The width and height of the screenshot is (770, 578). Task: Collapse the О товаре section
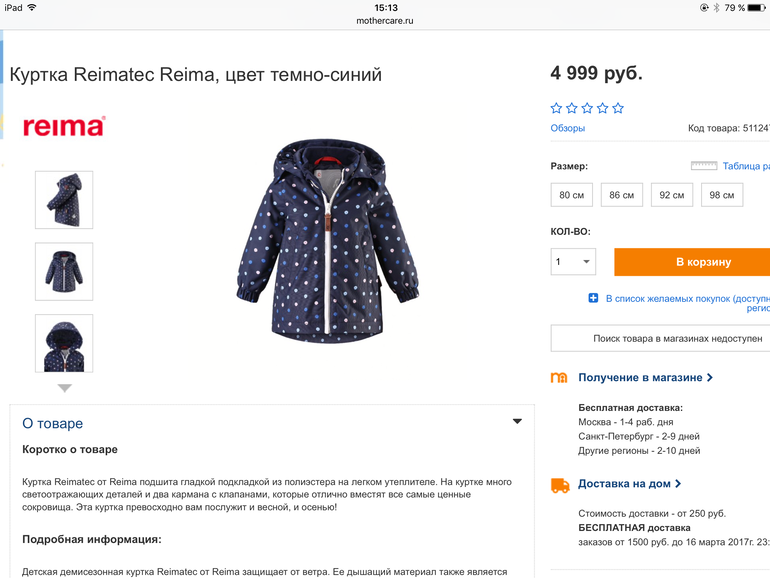pos(517,421)
